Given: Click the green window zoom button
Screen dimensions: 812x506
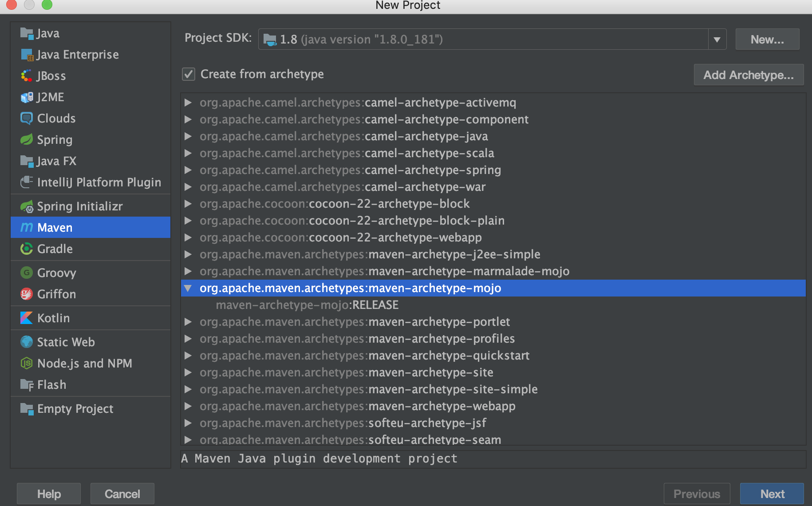Looking at the screenshot, I should tap(47, 4).
